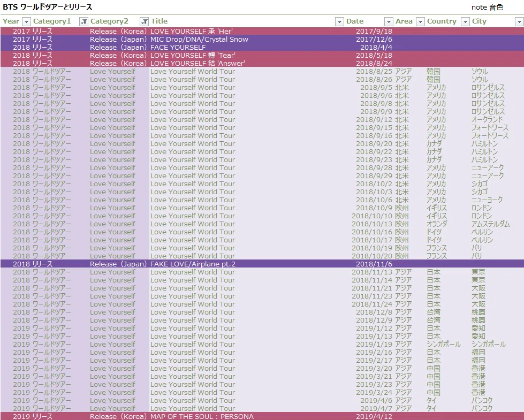Click the date 2018/11/6
The width and height of the screenshot is (524, 420).
click(x=374, y=264)
